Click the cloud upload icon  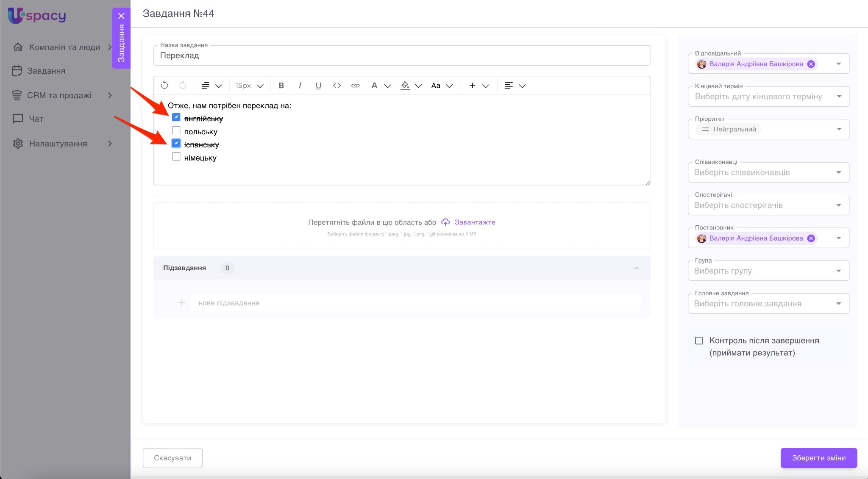(445, 222)
